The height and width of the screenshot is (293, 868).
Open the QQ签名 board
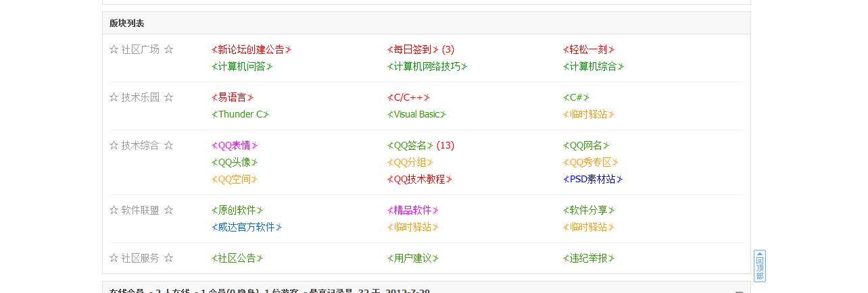point(410,145)
